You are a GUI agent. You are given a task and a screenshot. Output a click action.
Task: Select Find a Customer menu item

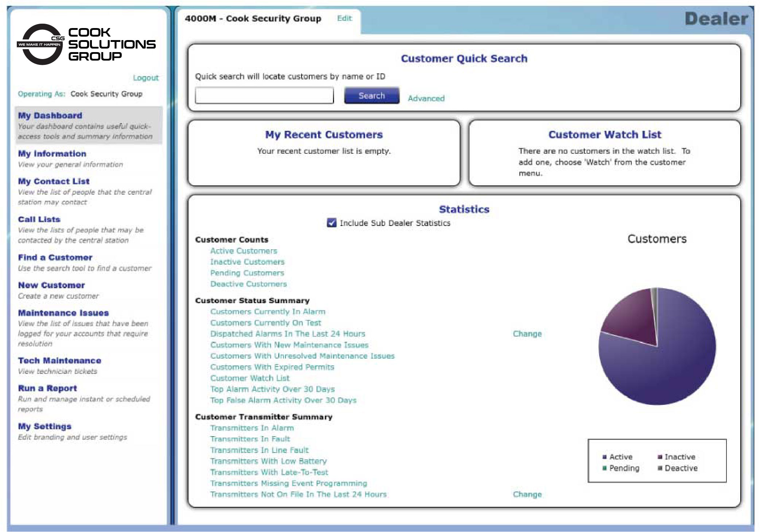[x=55, y=258]
